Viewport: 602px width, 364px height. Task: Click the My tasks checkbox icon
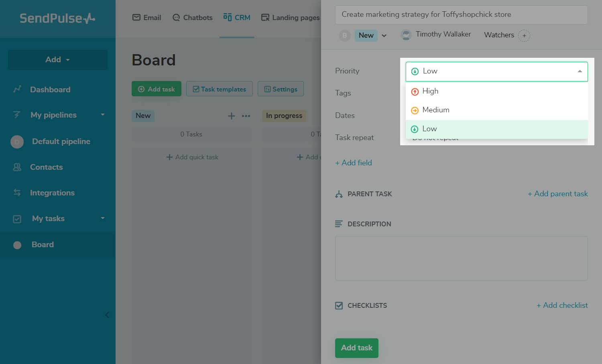(x=17, y=219)
